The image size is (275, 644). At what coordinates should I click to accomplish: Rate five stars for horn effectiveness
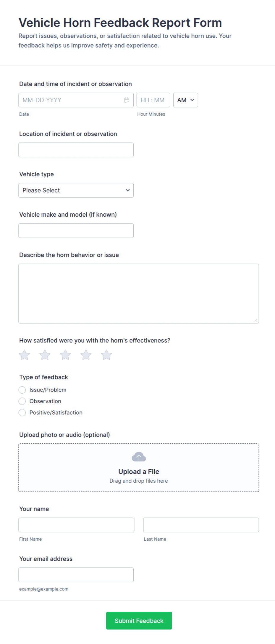click(106, 355)
